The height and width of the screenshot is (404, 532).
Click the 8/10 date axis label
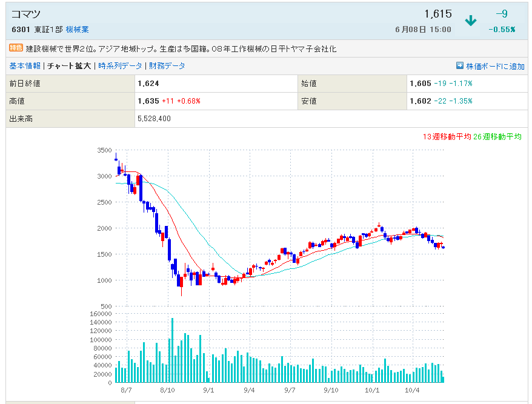[x=168, y=391]
